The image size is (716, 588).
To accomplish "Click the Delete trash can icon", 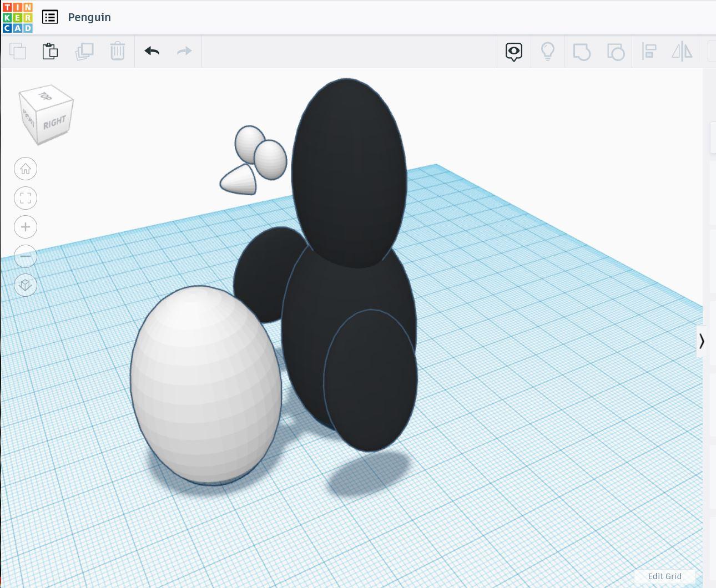I will pos(118,52).
